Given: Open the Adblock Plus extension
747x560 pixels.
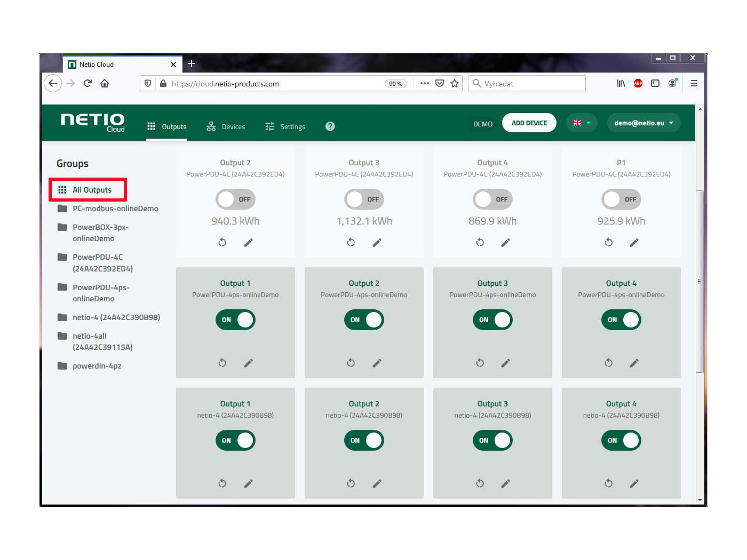Looking at the screenshot, I should [x=638, y=83].
